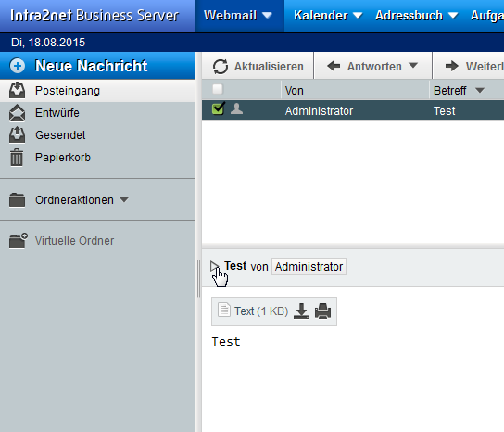Click the Administrator sender button in preview
Screen dimensions: 504x432
[x=309, y=267]
